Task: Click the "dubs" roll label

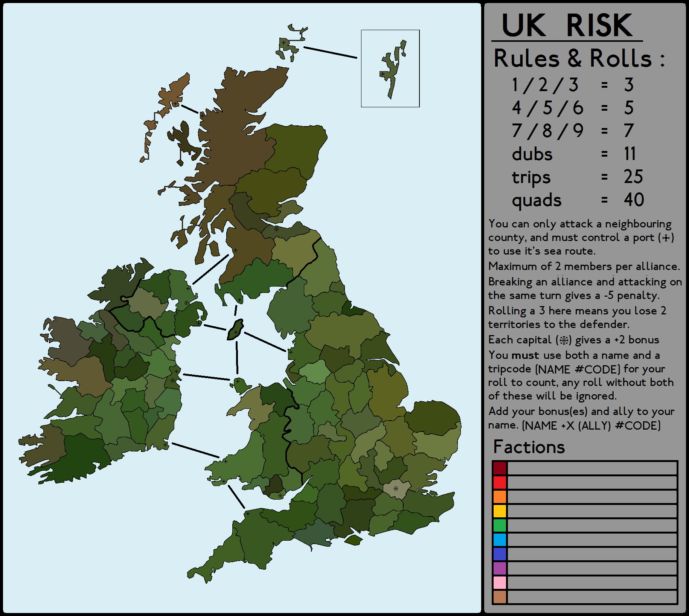Action: coord(532,154)
